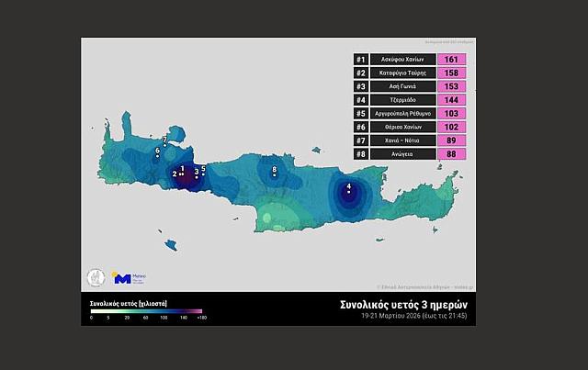Select map marker 8 in central Crete

click(275, 172)
